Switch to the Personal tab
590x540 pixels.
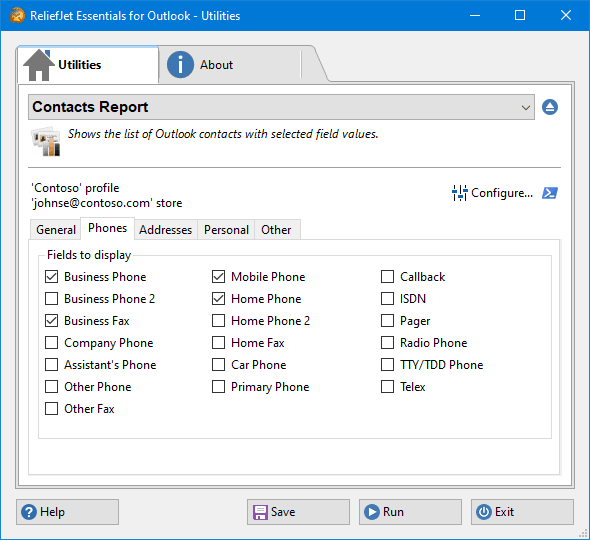[x=227, y=230]
